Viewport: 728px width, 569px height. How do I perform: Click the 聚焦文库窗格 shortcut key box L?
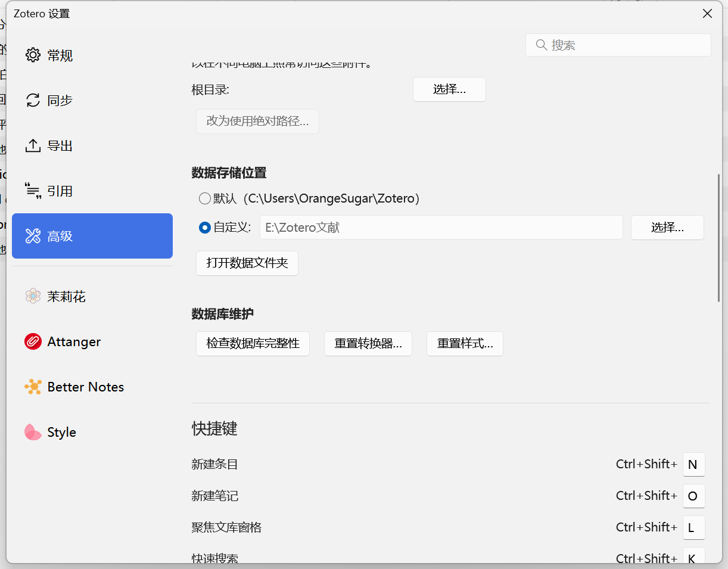pos(693,528)
